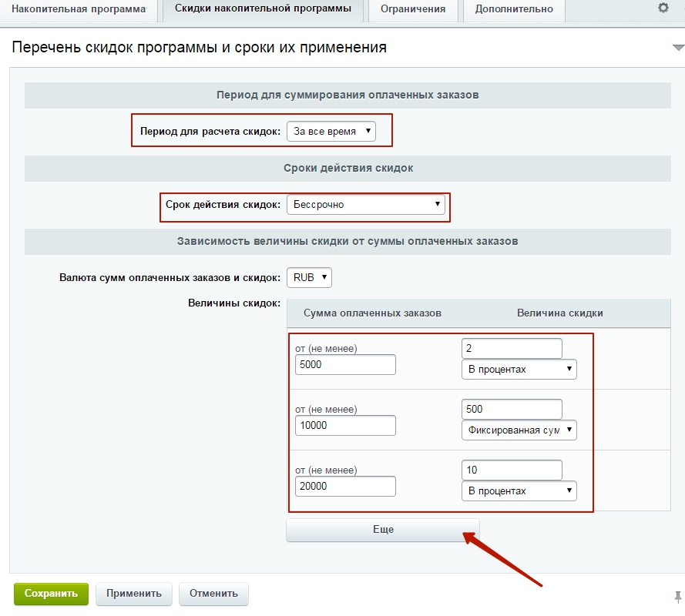Click the 10000 order sum field

[x=345, y=426]
